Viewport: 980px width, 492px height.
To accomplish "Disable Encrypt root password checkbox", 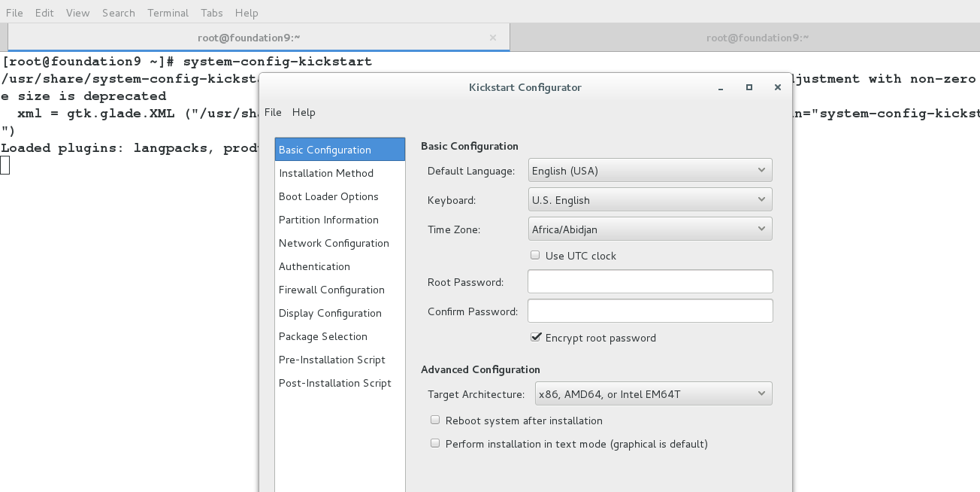I will click(535, 337).
